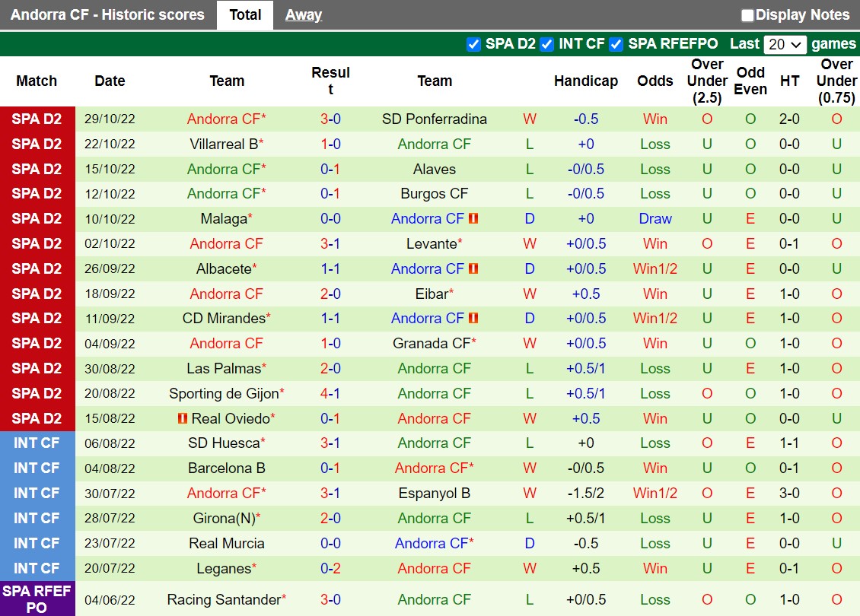Open SD Huesca team link
This screenshot has height=616, width=860.
(x=224, y=443)
